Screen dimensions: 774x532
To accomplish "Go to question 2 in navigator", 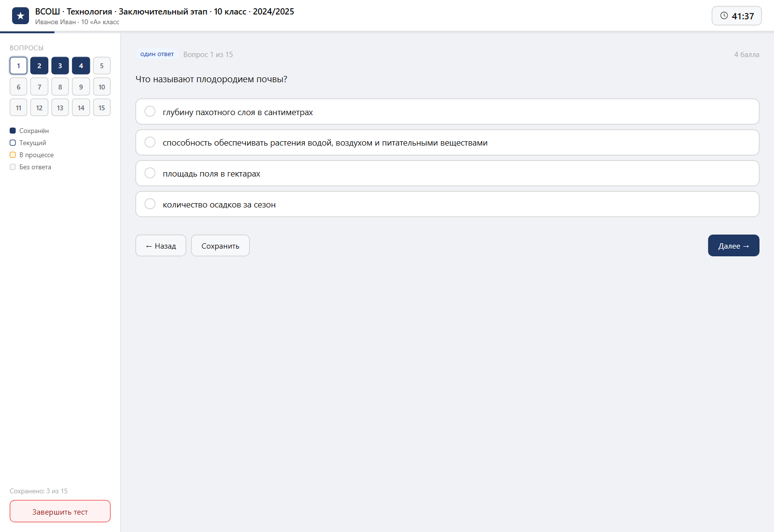I will (x=39, y=66).
